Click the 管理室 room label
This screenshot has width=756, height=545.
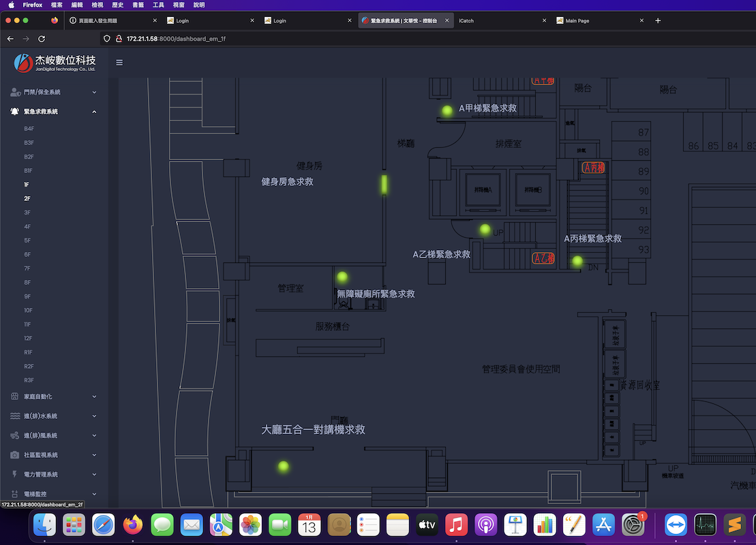[290, 288]
